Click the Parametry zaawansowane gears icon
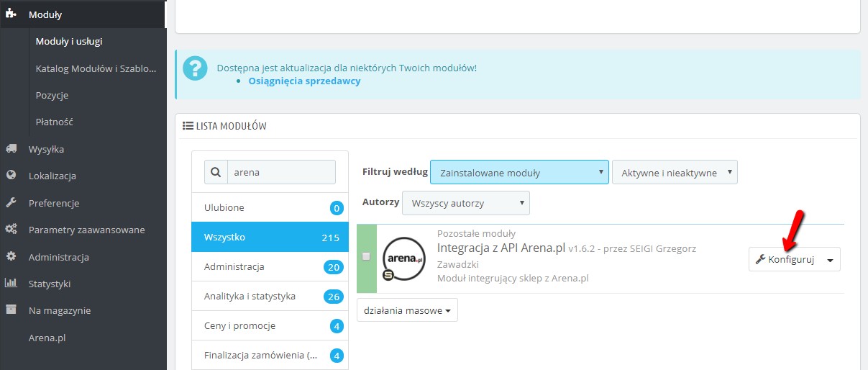This screenshot has width=868, height=370. tap(11, 230)
